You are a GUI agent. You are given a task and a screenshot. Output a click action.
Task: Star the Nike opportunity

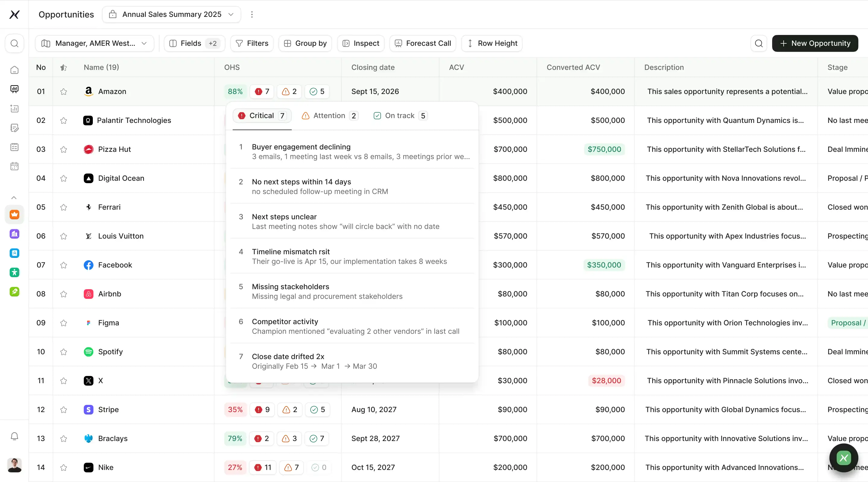(63, 468)
